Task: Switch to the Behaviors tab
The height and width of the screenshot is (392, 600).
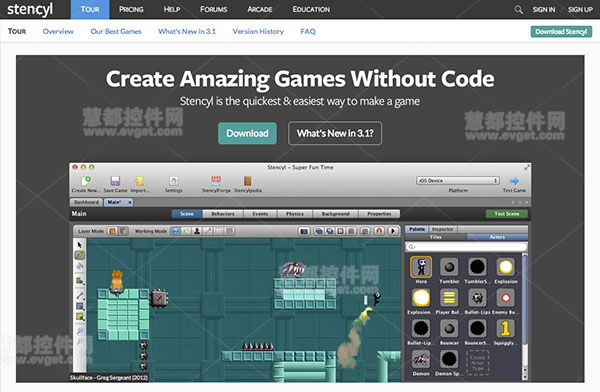Action: (223, 214)
